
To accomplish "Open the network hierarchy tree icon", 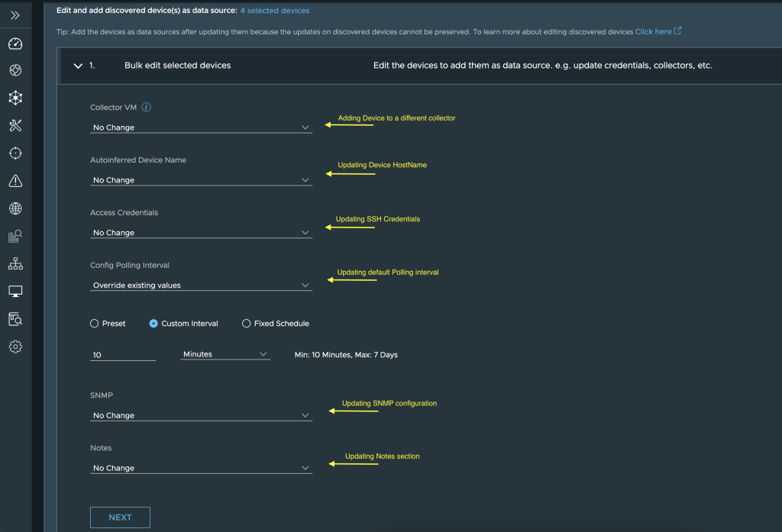I will 15,263.
